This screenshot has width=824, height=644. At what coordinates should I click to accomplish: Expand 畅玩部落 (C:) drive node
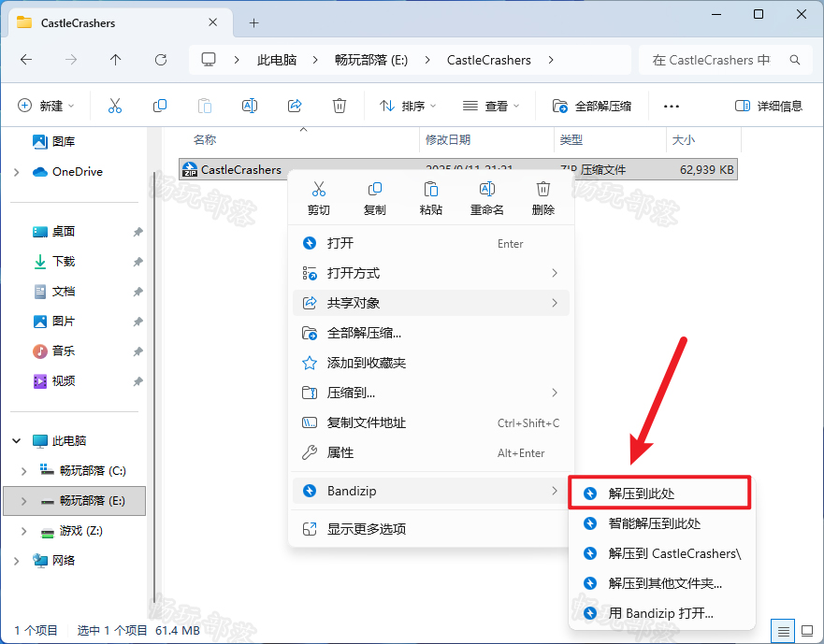tap(23, 471)
